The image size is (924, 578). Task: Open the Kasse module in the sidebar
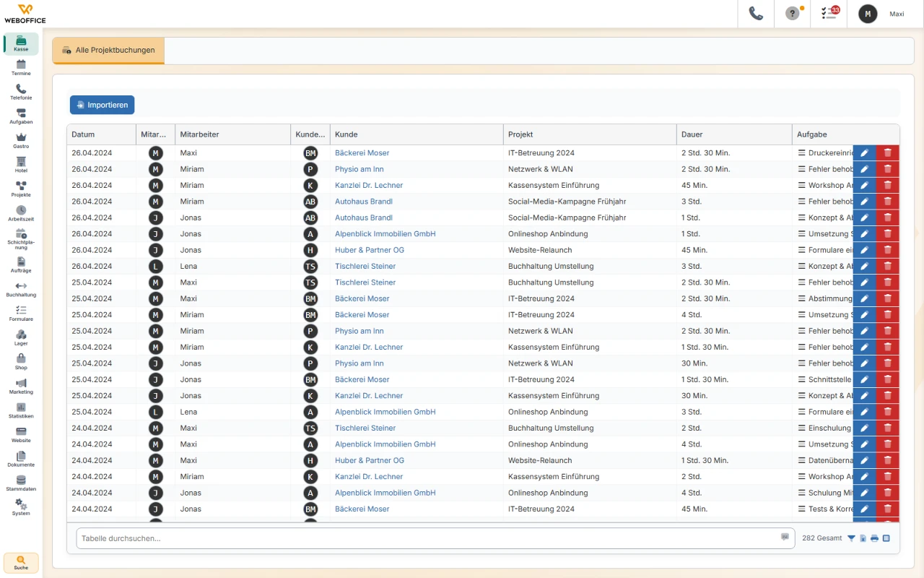[21, 44]
